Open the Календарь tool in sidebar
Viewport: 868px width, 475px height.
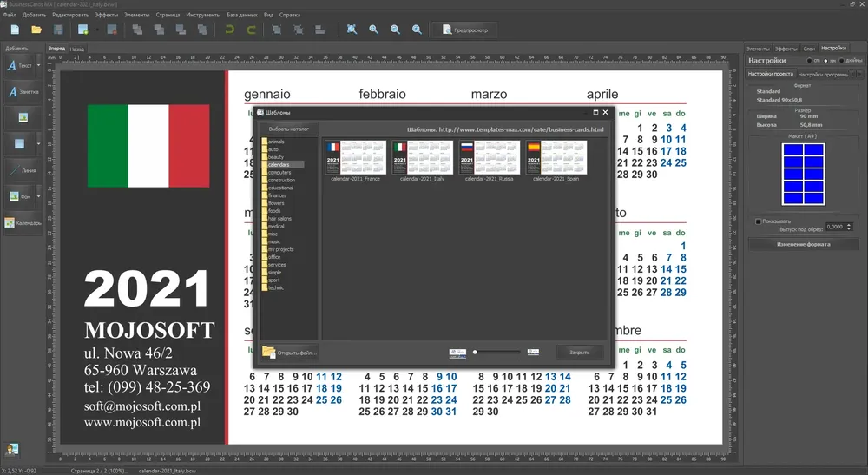[23, 223]
